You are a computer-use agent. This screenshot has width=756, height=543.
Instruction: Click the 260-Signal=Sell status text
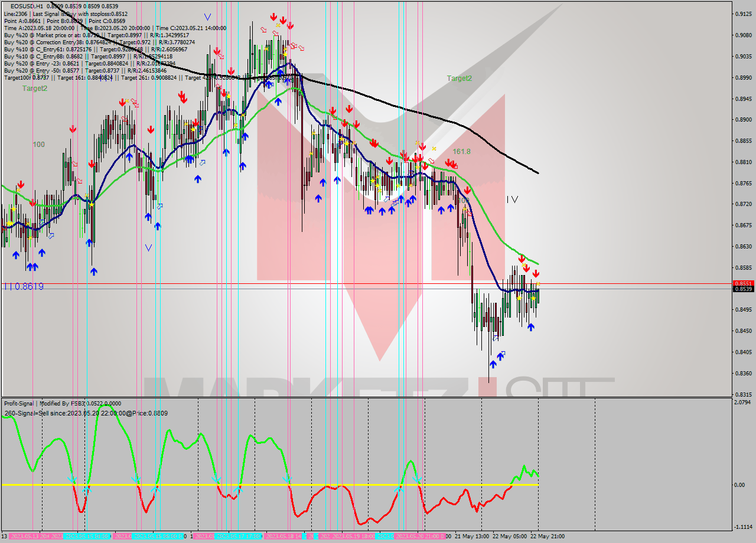(86, 413)
